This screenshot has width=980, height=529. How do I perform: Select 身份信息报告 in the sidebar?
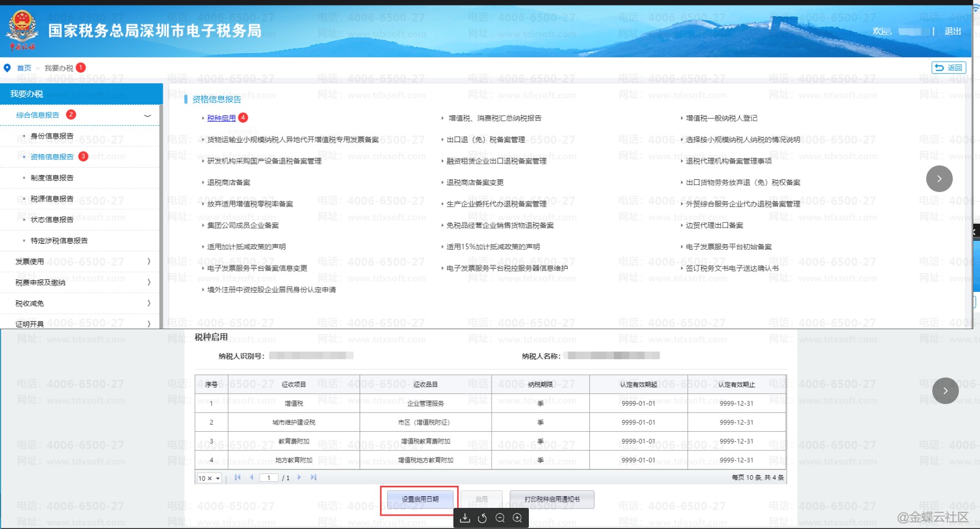coord(52,136)
